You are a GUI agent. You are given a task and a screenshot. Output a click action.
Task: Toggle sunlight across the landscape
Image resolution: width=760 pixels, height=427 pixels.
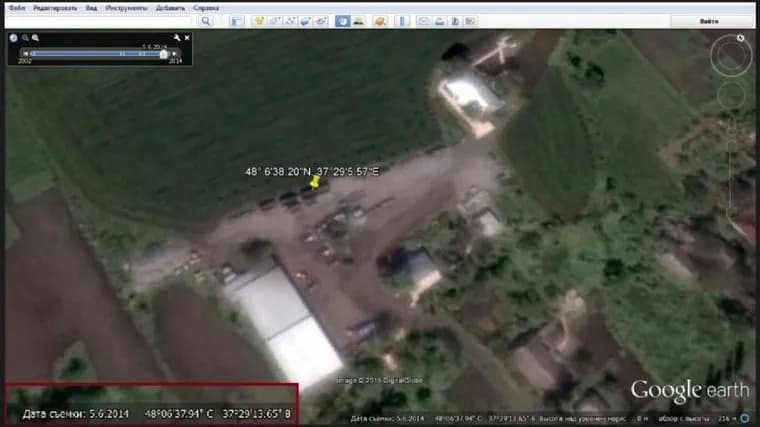point(358,20)
